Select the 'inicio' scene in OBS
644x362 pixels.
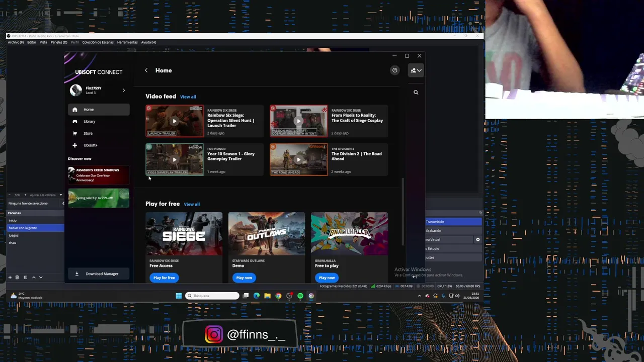pos(35,220)
